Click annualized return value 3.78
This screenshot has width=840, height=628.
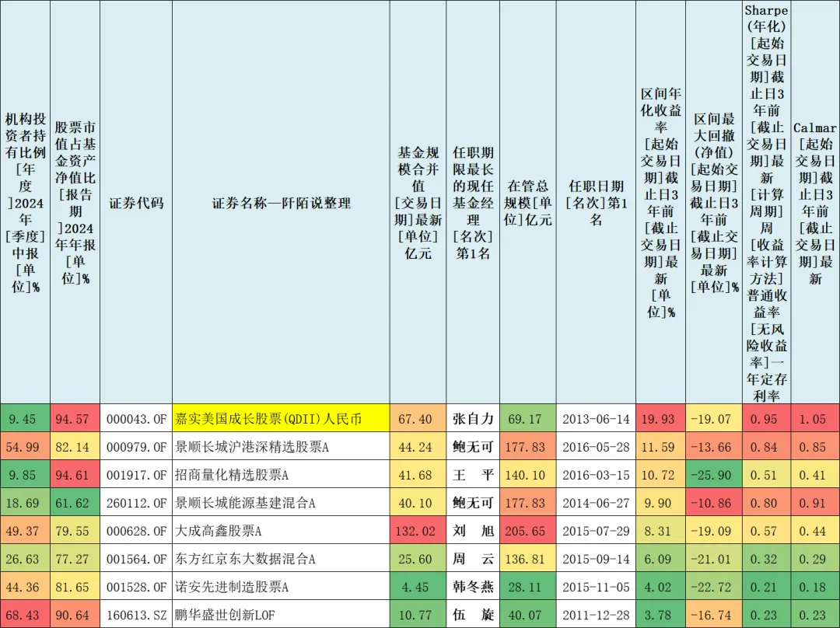point(656,615)
